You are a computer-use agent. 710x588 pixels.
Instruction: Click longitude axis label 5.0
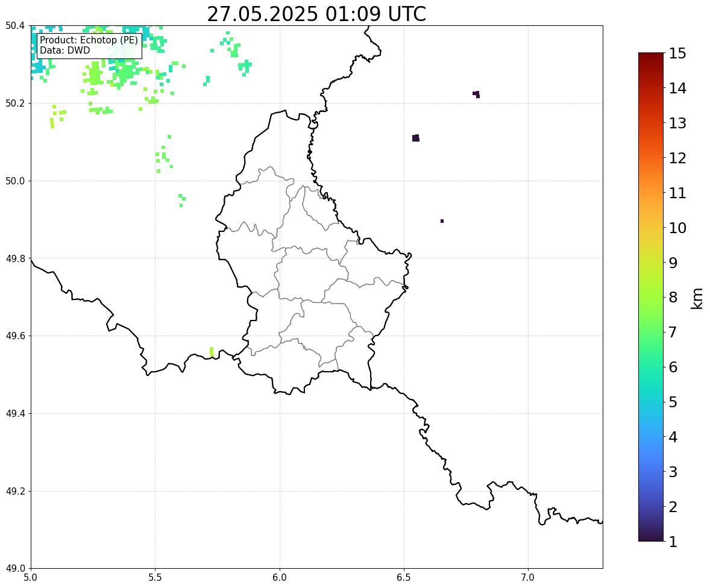point(31,578)
